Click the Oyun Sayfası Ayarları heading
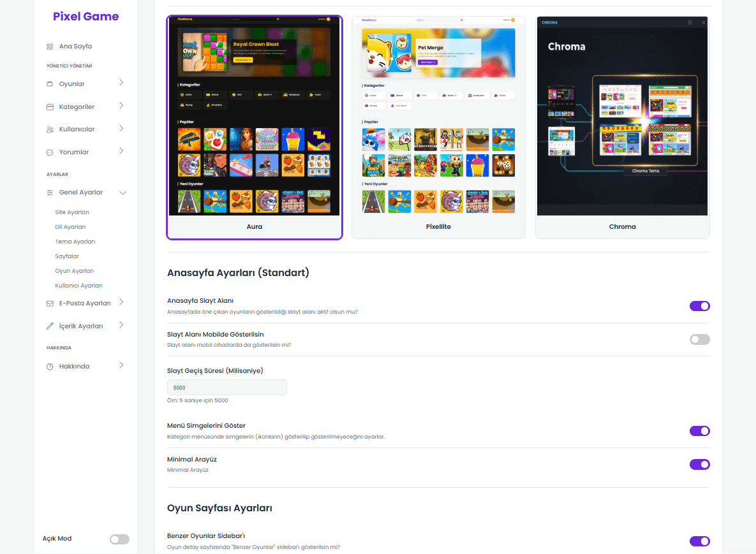The height and width of the screenshot is (554, 756). 220,508
